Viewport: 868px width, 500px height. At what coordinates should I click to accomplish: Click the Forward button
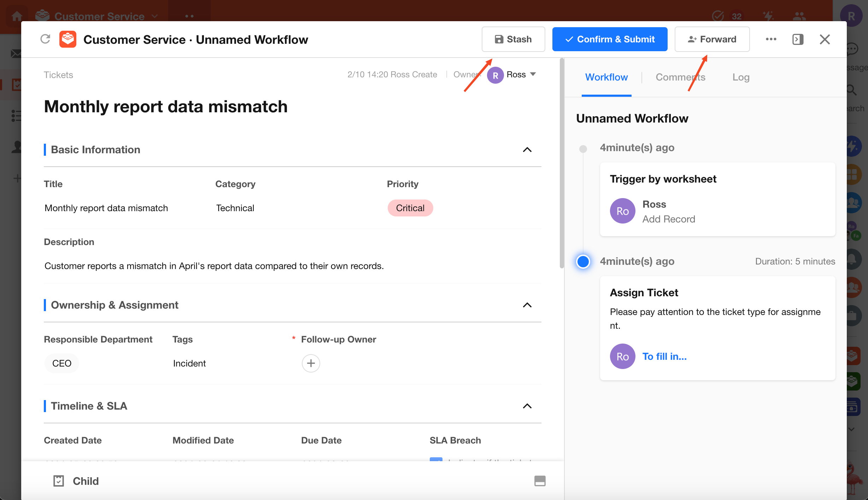[712, 39]
